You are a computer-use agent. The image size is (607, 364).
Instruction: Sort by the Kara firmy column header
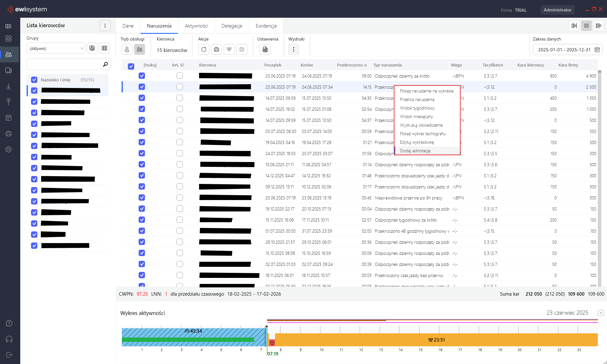coord(568,65)
